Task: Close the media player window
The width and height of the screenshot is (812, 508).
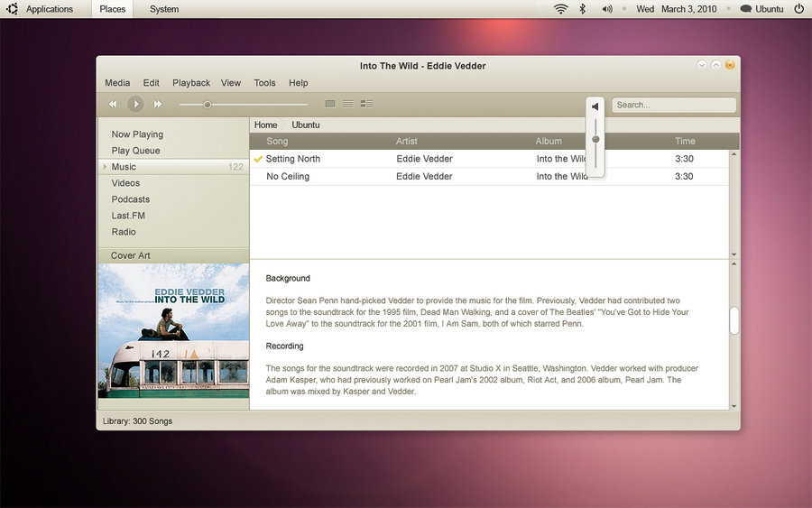Action: coord(730,65)
